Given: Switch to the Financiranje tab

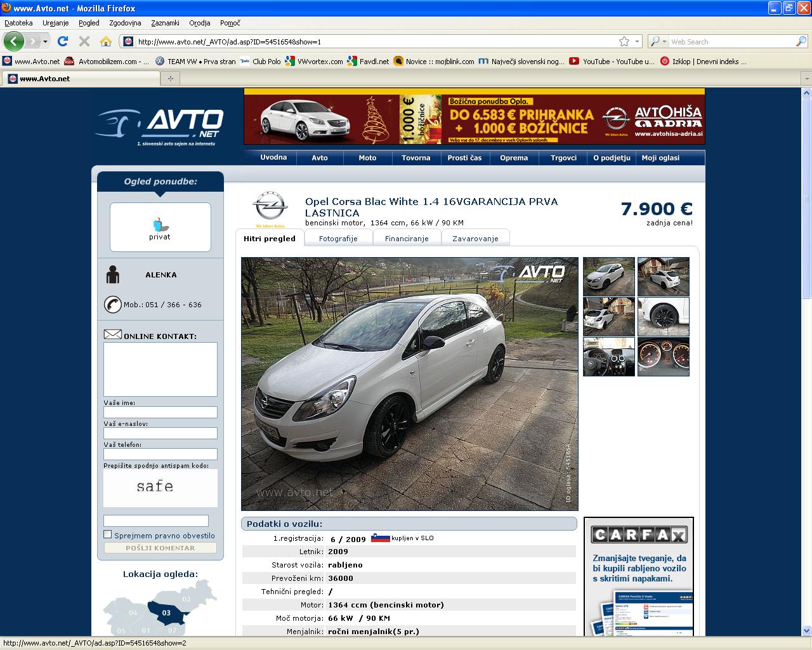Looking at the screenshot, I should 407,239.
